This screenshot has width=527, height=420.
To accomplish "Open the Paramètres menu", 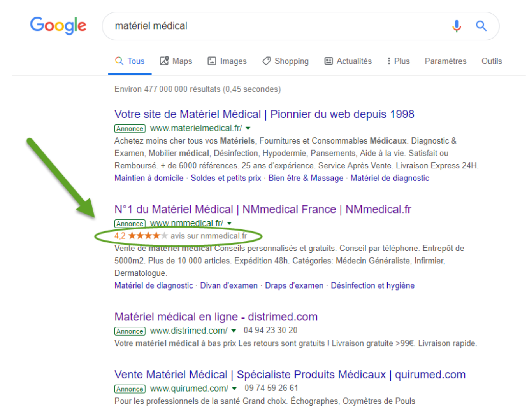I will 445,61.
